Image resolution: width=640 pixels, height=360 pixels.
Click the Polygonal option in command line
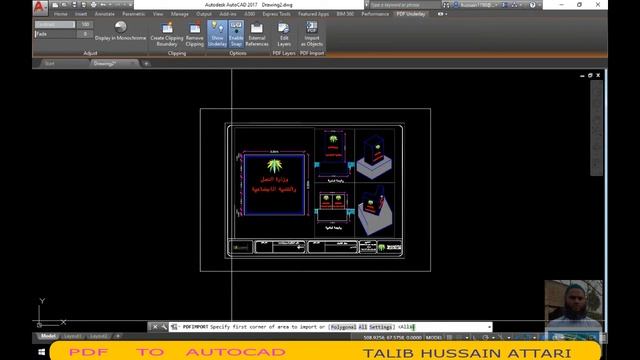343,327
